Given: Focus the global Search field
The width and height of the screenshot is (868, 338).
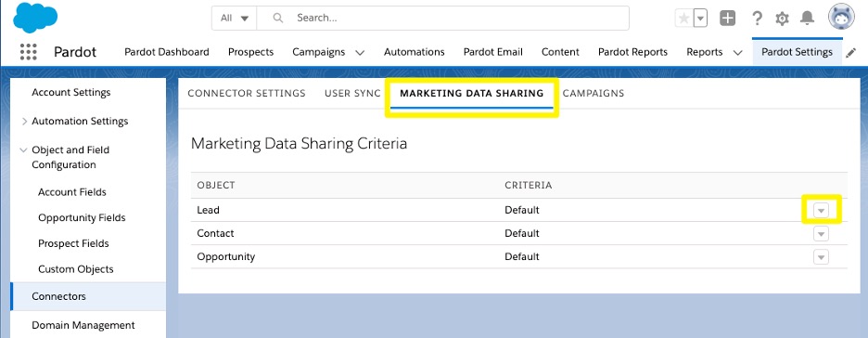Looking at the screenshot, I should [443, 18].
